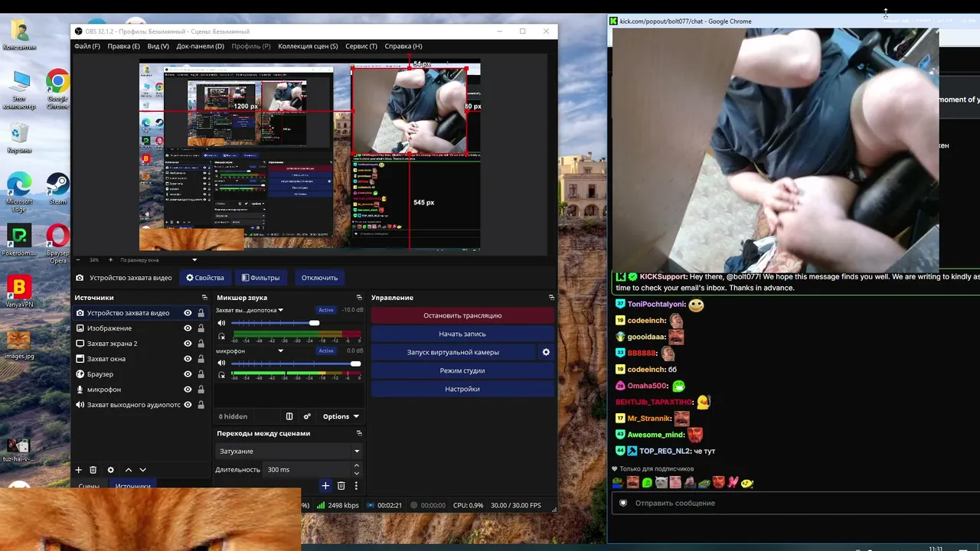Click the transition duration field showing 300 ms
The height and width of the screenshot is (551, 980).
[x=307, y=469]
